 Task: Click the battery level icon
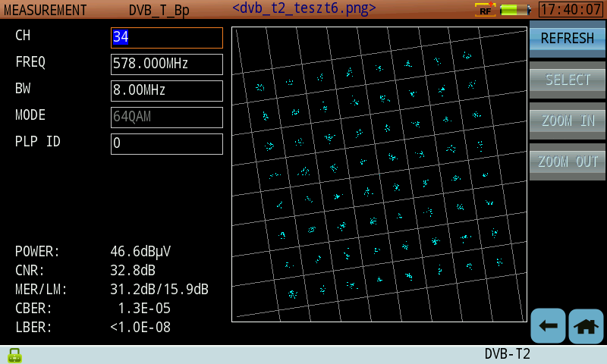click(x=516, y=10)
